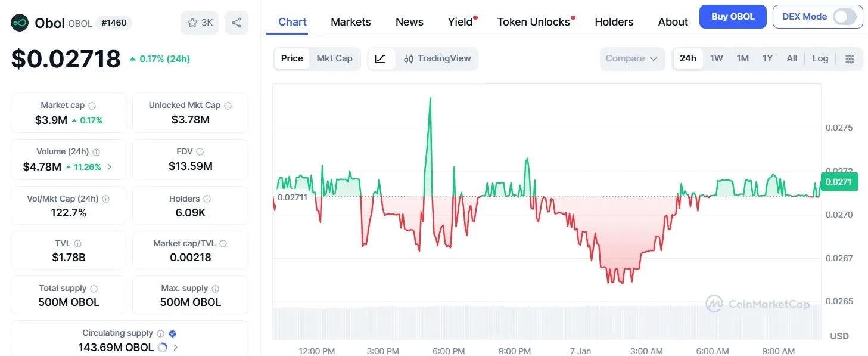
Task: Click circulating supply verified badge
Action: (x=173, y=333)
